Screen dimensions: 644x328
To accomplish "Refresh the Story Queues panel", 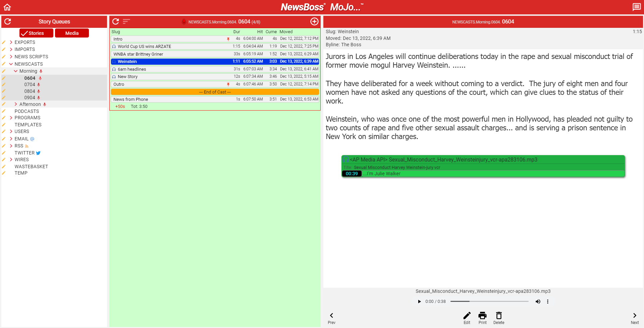I will (8, 21).
